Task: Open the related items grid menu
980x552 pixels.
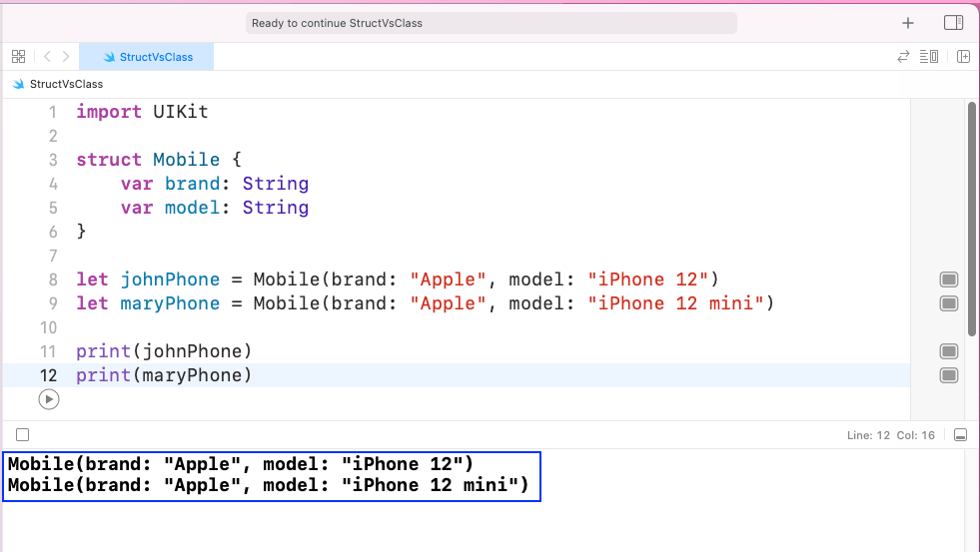Action: pos(18,57)
